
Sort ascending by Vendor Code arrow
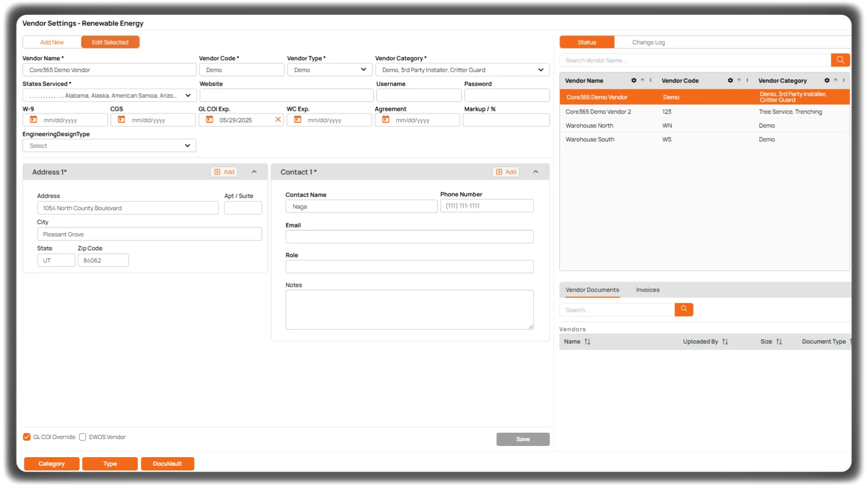(739, 80)
